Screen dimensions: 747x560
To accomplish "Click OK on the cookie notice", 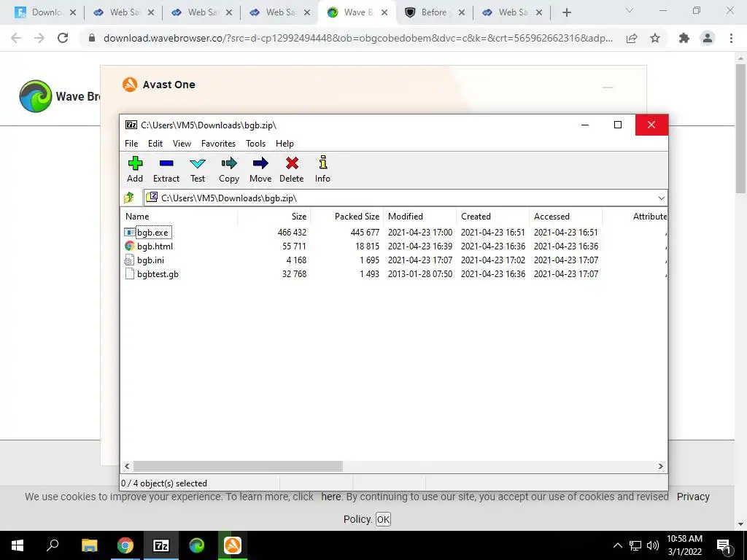I will tap(383, 519).
